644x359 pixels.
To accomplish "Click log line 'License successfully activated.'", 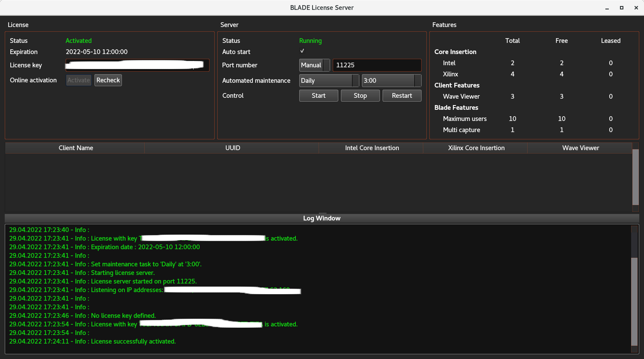I will pyautogui.click(x=92, y=341).
